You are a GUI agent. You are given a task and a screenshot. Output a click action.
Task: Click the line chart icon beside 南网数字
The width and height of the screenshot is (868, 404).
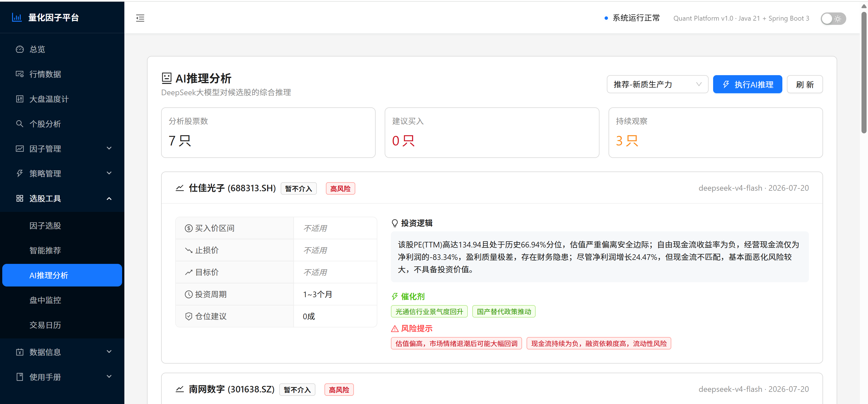point(180,389)
